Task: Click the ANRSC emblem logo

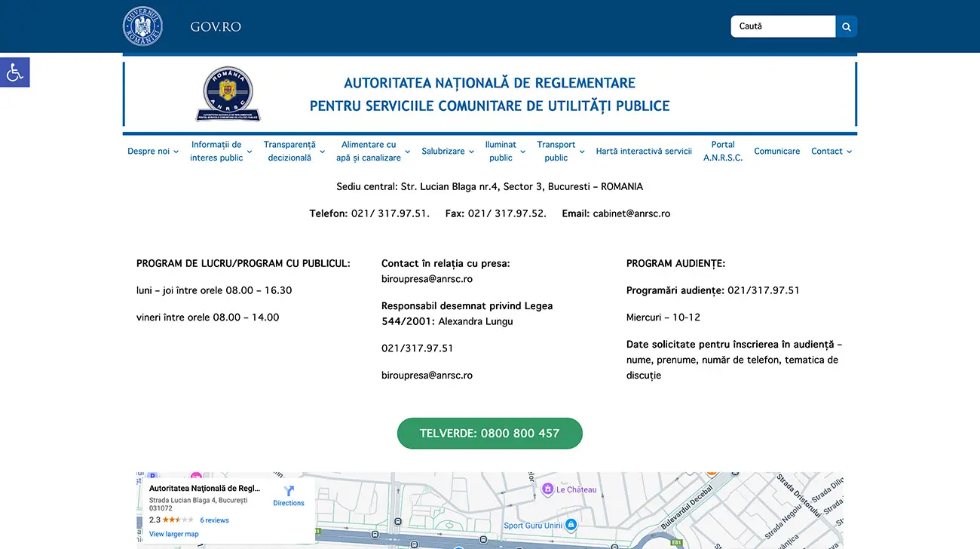Action: point(228,94)
